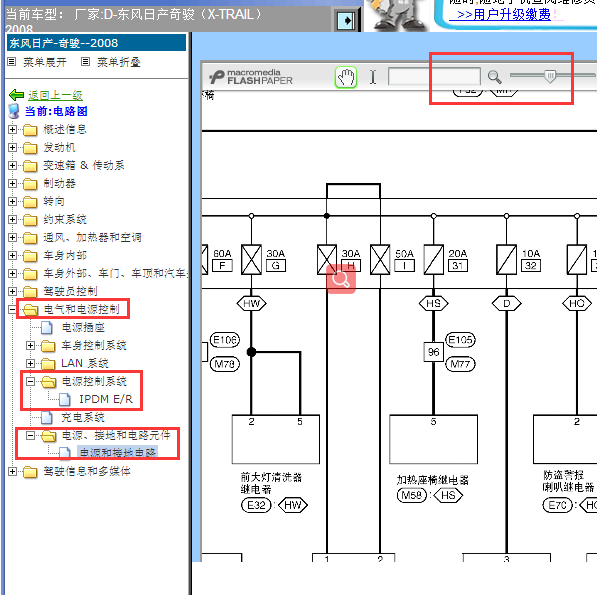Click the arrow button beside current vehicle title
Image resolution: width=597 pixels, height=595 pixels.
point(346,21)
